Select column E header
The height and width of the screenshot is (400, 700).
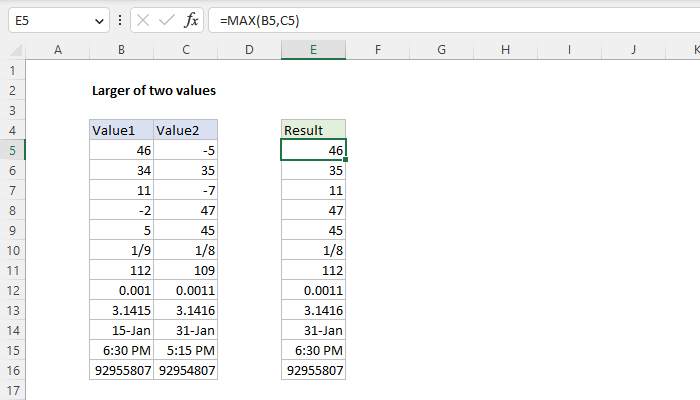point(313,50)
